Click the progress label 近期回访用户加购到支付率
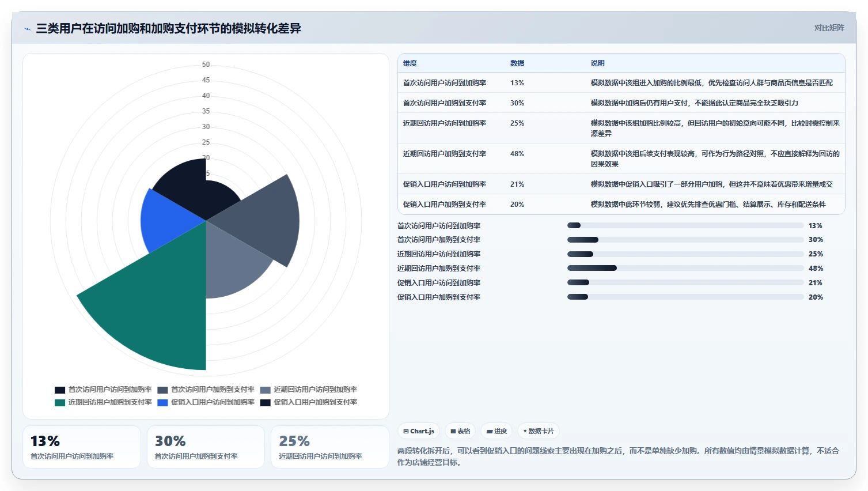The width and height of the screenshot is (868, 491). (439, 269)
